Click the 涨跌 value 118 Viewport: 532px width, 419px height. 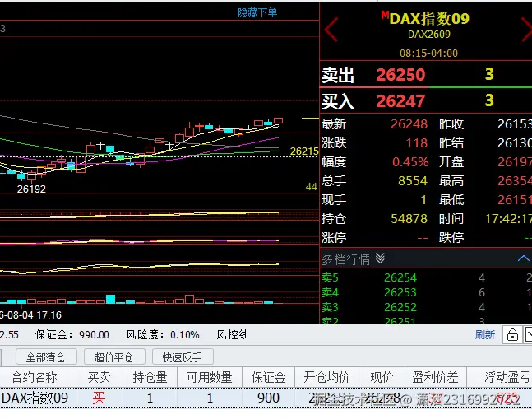(x=417, y=143)
